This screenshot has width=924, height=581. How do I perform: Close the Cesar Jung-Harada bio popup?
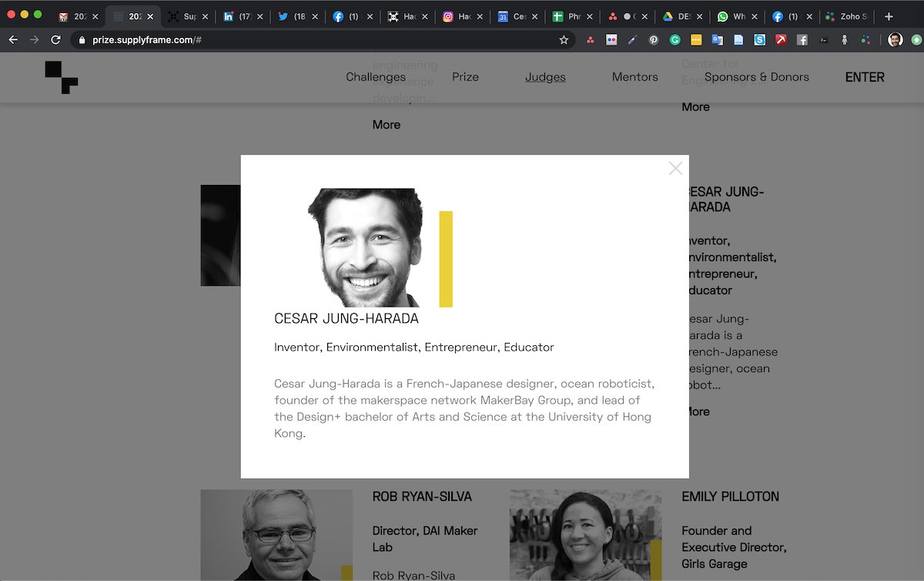pyautogui.click(x=675, y=169)
